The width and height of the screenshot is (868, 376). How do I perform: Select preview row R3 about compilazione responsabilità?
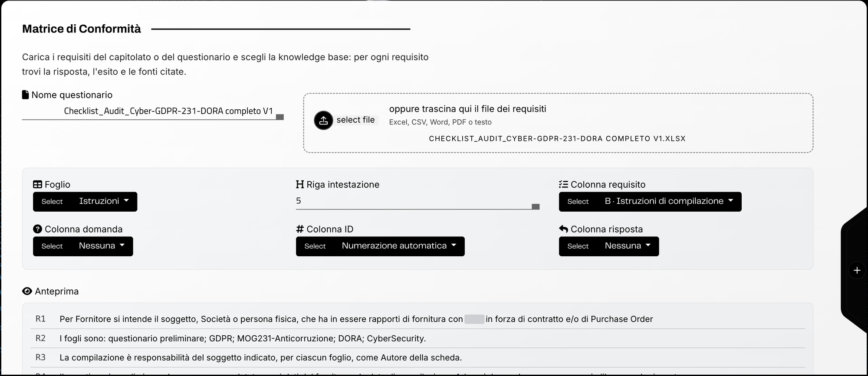point(418,358)
